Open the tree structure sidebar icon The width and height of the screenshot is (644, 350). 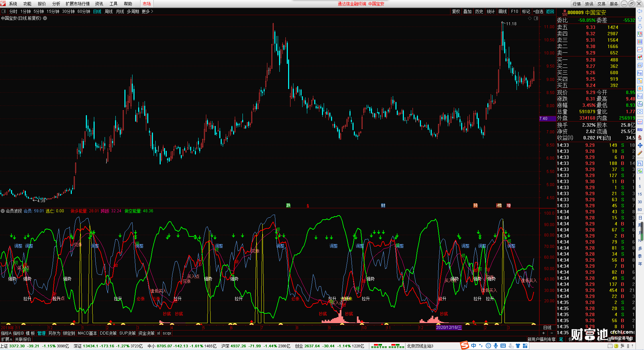[x=640, y=81]
